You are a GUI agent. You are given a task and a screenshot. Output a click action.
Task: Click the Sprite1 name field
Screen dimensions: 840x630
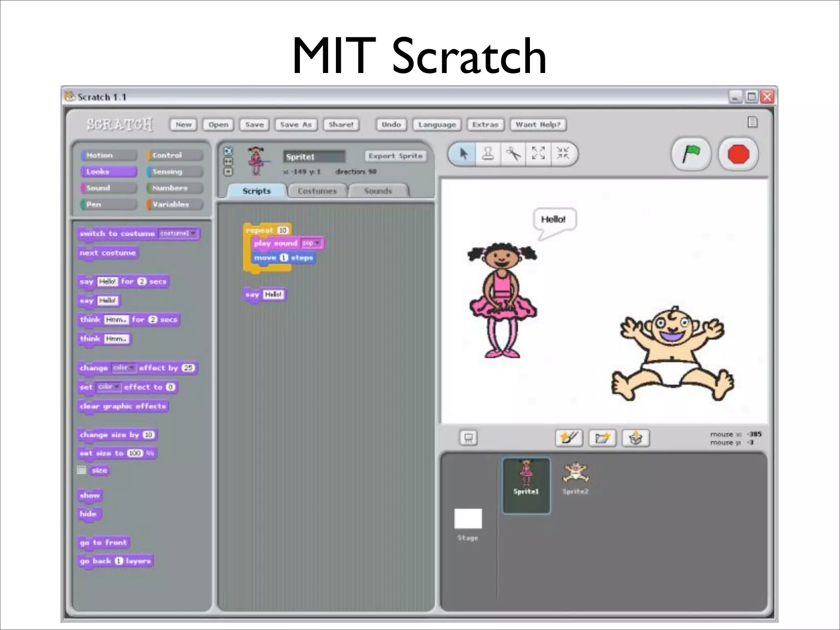click(314, 157)
